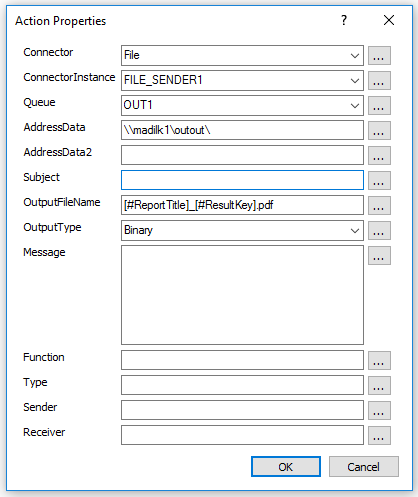Image resolution: width=418 pixels, height=497 pixels.
Task: Click inside the Message text area
Action: (x=242, y=295)
